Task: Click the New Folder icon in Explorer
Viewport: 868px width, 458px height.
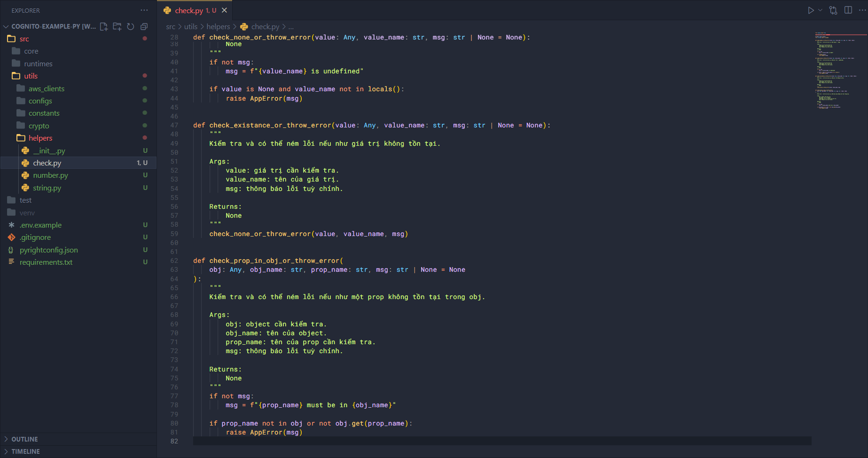Action: pos(117,27)
